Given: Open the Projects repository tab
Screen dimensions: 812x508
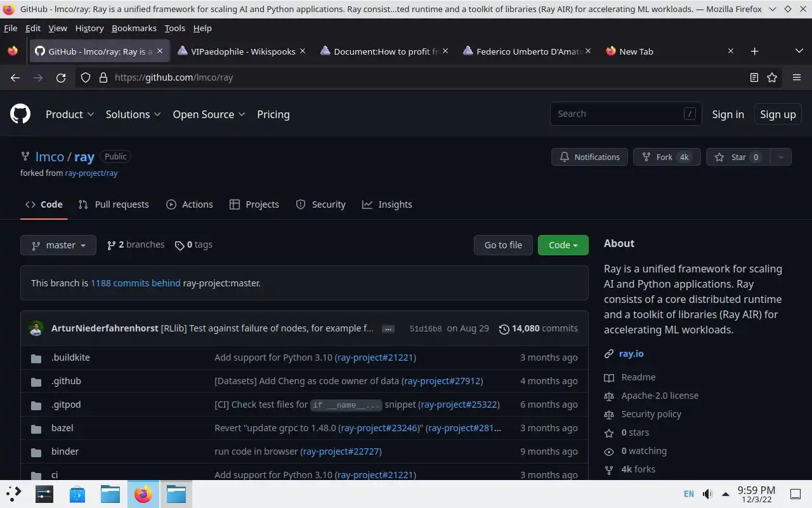Looking at the screenshot, I should pyautogui.click(x=254, y=204).
